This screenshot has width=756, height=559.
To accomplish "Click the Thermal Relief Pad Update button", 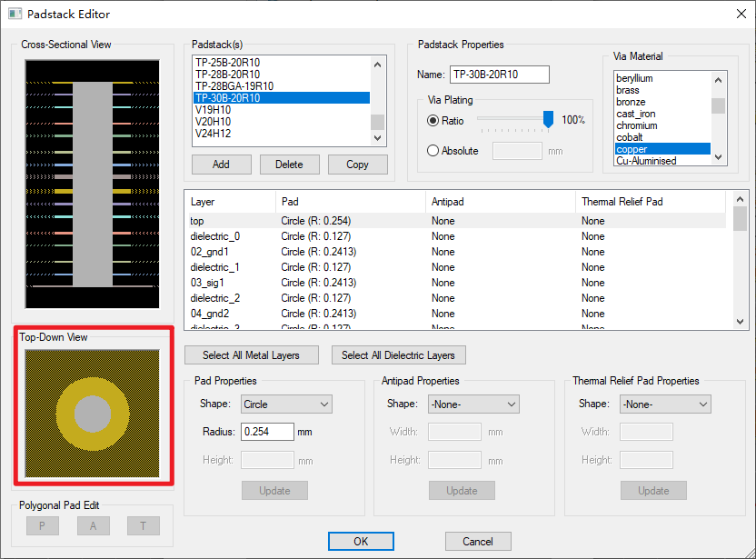I will pos(654,491).
